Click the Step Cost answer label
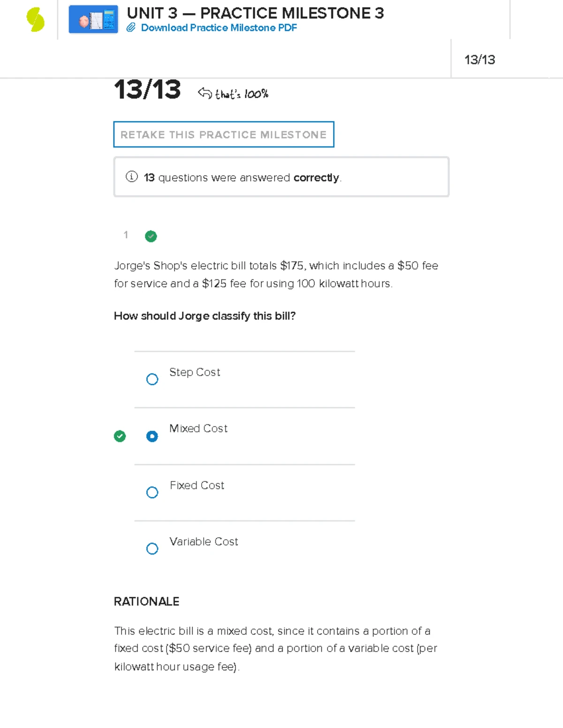 click(x=194, y=372)
